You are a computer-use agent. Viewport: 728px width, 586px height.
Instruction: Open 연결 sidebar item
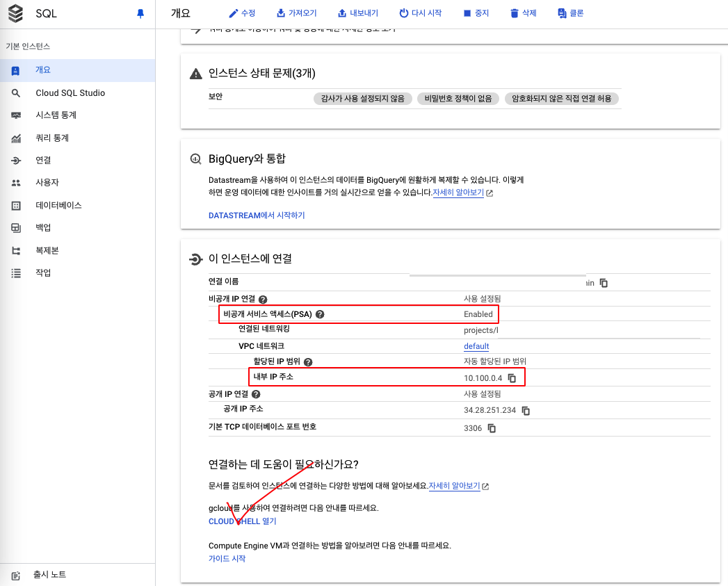[x=78, y=160]
